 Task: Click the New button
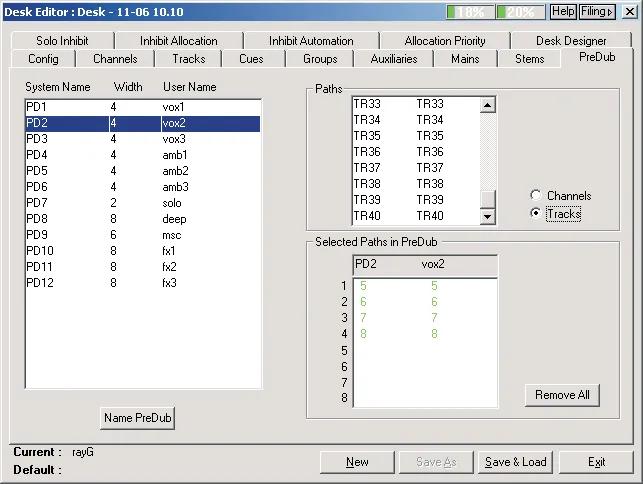click(x=357, y=462)
